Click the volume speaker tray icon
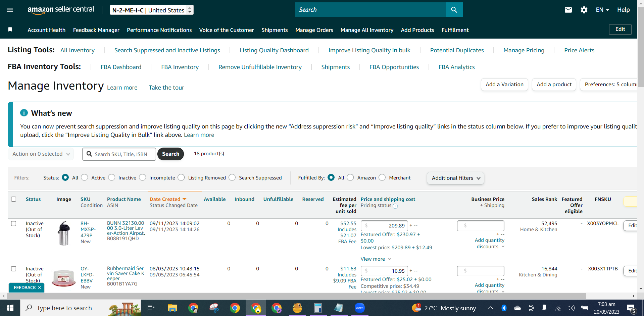644x316 pixels. point(571,308)
